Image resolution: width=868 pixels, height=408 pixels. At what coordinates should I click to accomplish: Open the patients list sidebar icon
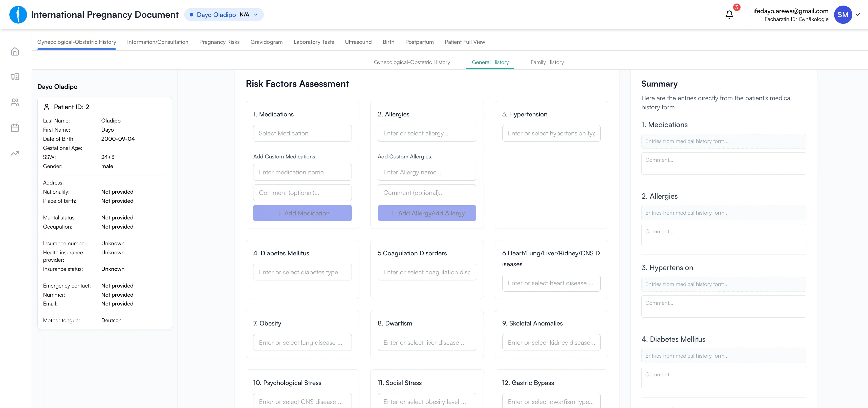tap(15, 102)
